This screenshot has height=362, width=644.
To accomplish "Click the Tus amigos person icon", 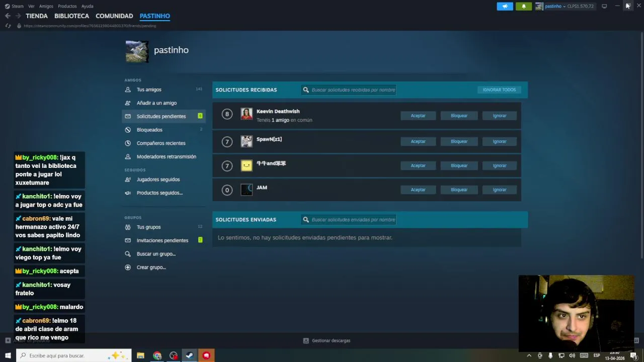I will point(128,89).
